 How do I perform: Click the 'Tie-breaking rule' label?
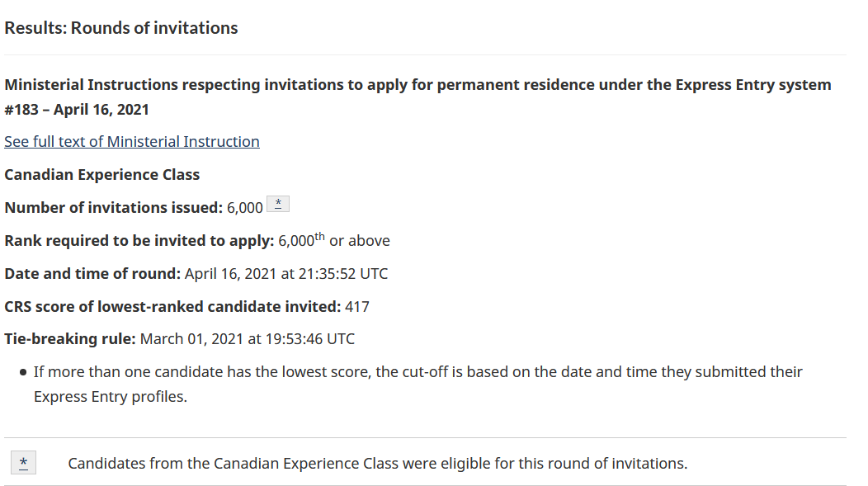(70, 339)
